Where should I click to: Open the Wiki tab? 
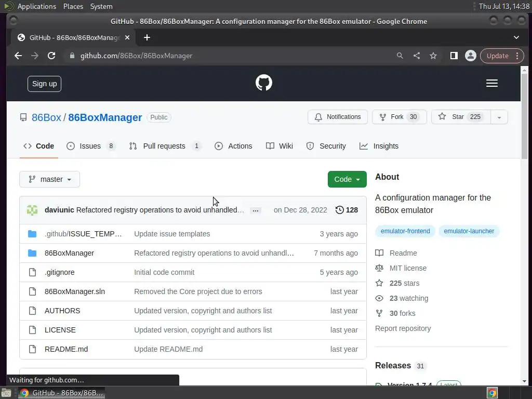coord(280,146)
